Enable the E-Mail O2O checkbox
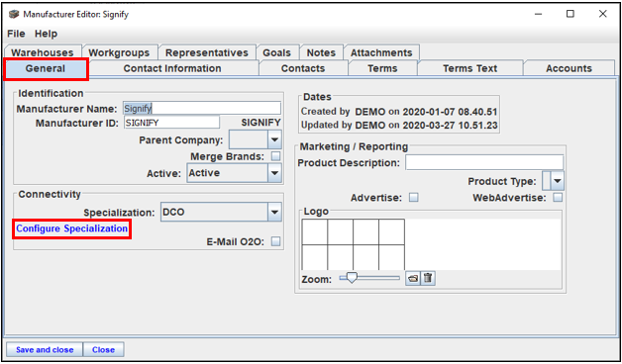The height and width of the screenshot is (364, 622). pyautogui.click(x=275, y=241)
